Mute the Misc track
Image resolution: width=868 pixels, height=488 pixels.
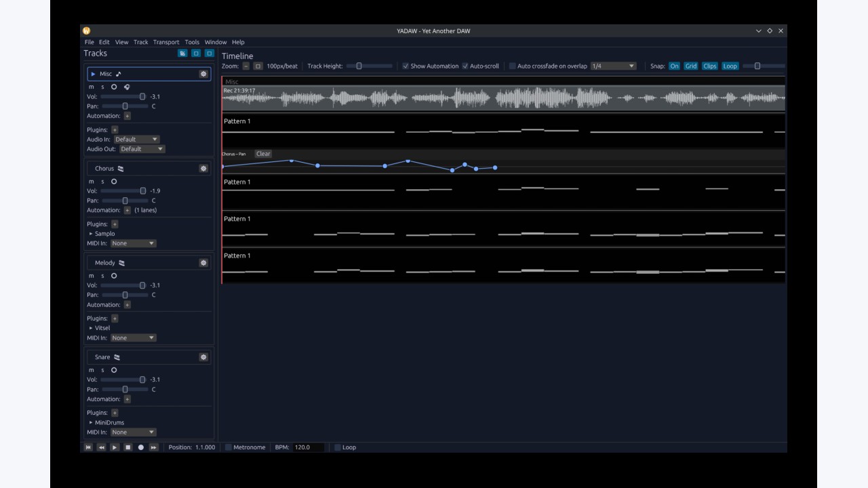(92, 87)
